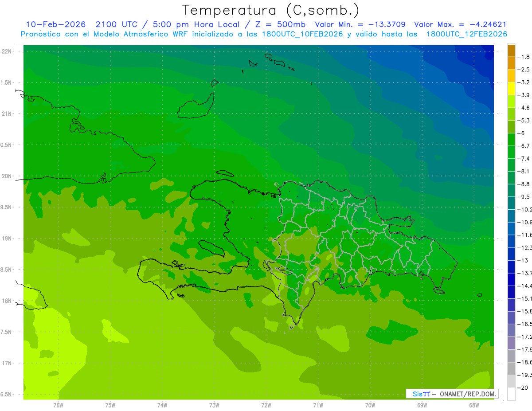Screen dimensions: 532x411
Task: Click the green swatch between -6 and -6.7
Action: click(x=511, y=139)
